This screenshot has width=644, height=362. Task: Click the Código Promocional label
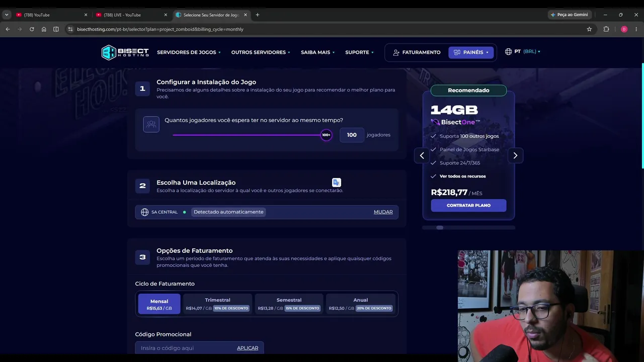coord(163,334)
